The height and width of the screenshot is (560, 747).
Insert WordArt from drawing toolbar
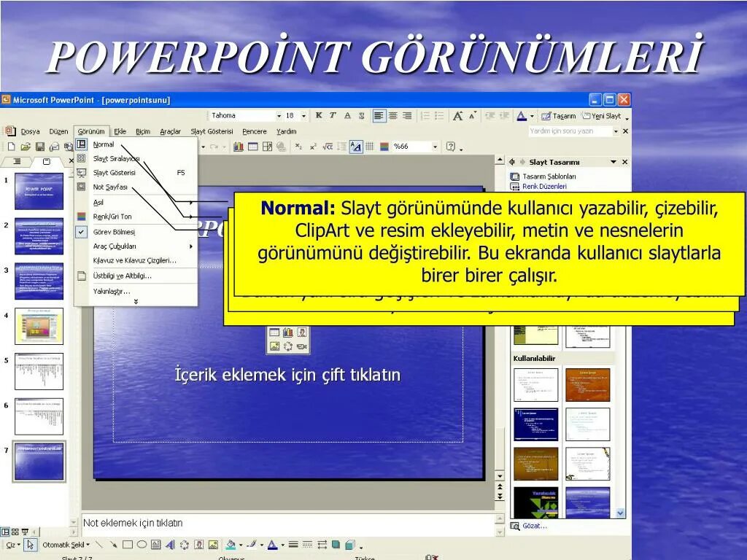pyautogui.click(x=170, y=544)
